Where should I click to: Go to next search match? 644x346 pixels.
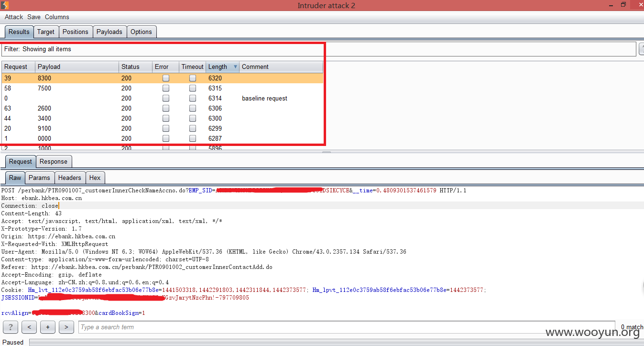(x=66, y=327)
